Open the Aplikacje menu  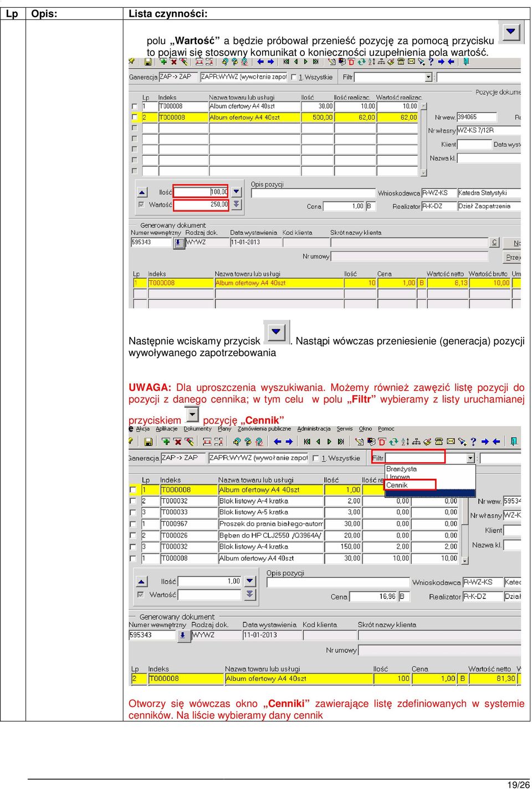pyautogui.click(x=167, y=429)
